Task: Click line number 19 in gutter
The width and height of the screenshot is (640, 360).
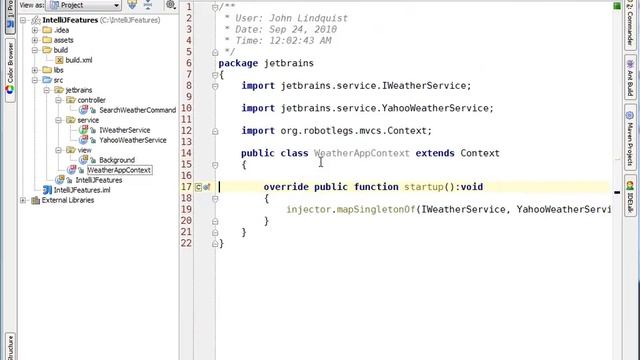Action: point(186,209)
